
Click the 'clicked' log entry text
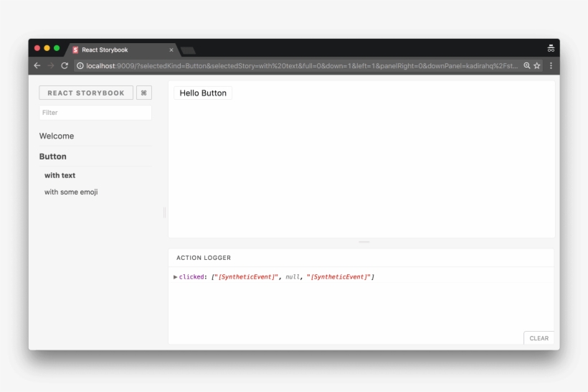[191, 276]
